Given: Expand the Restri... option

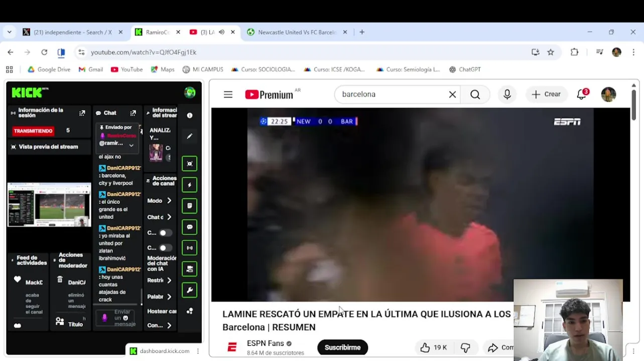Looking at the screenshot, I should (x=160, y=280).
